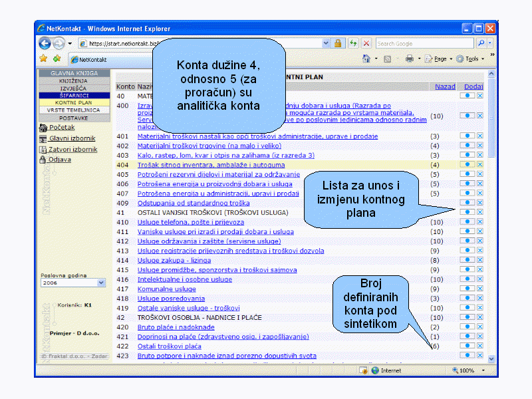Viewport: 532px width, 399px height.
Task: Open the Print options dropdown arrow
Action: (419, 59)
